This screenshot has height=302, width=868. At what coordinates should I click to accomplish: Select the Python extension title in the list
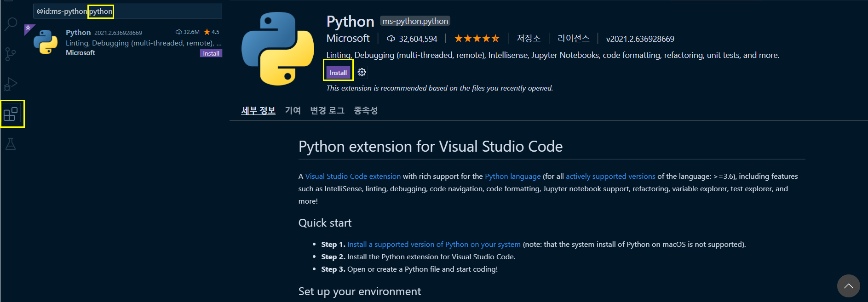coord(78,33)
